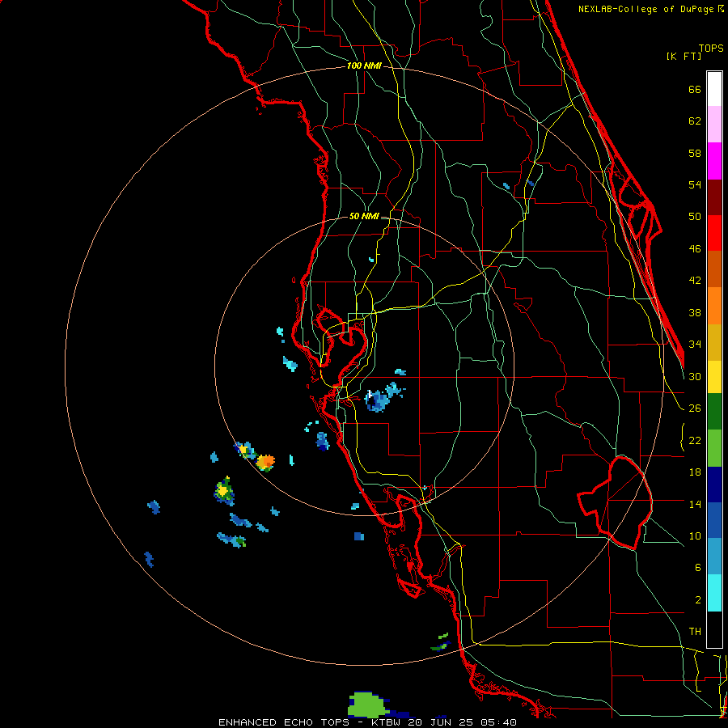Click the "50 NMI" range ring label

[x=364, y=216]
